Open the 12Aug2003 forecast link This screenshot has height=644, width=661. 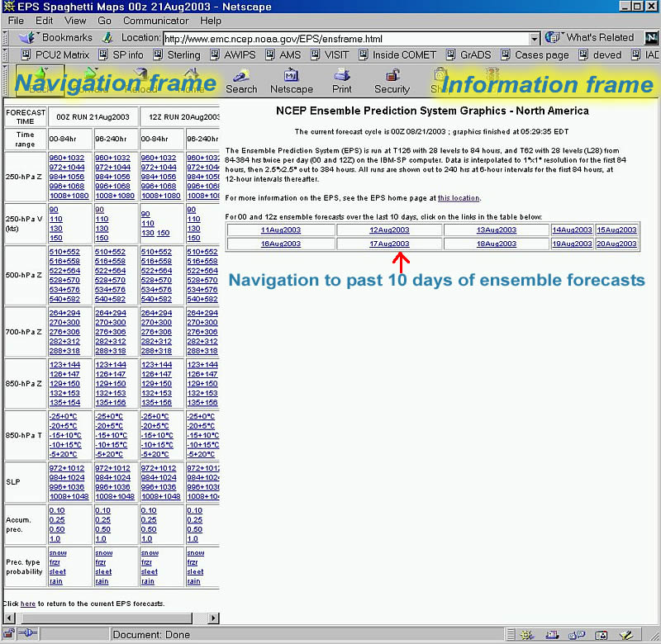(389, 230)
